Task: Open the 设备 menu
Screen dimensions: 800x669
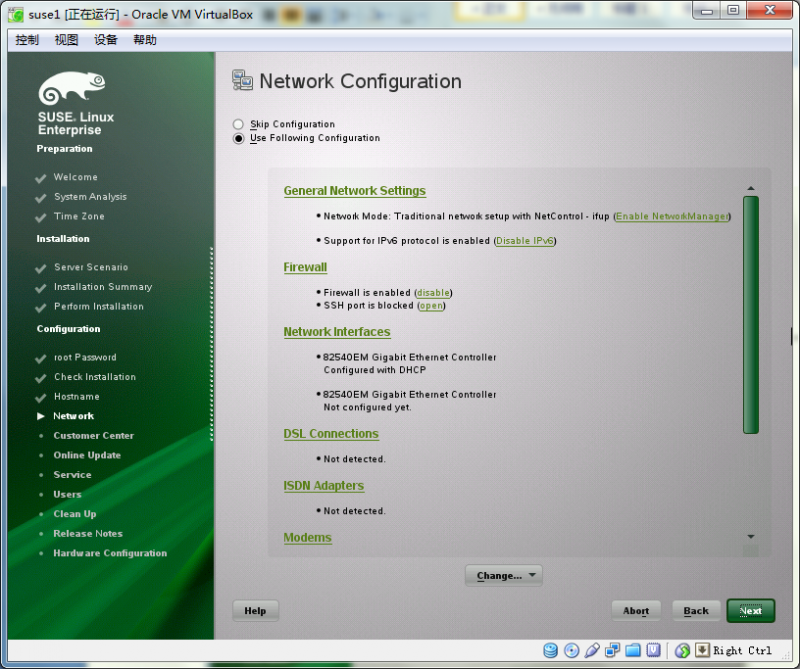Action: point(104,41)
